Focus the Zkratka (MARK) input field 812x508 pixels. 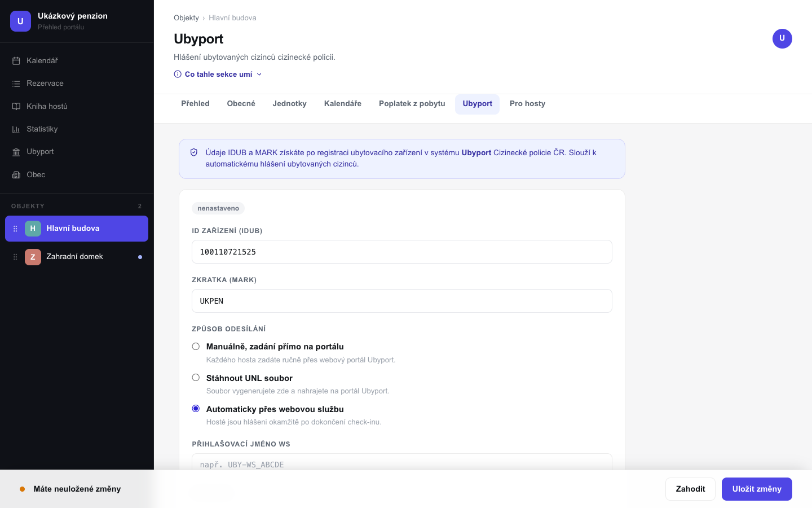click(x=402, y=301)
